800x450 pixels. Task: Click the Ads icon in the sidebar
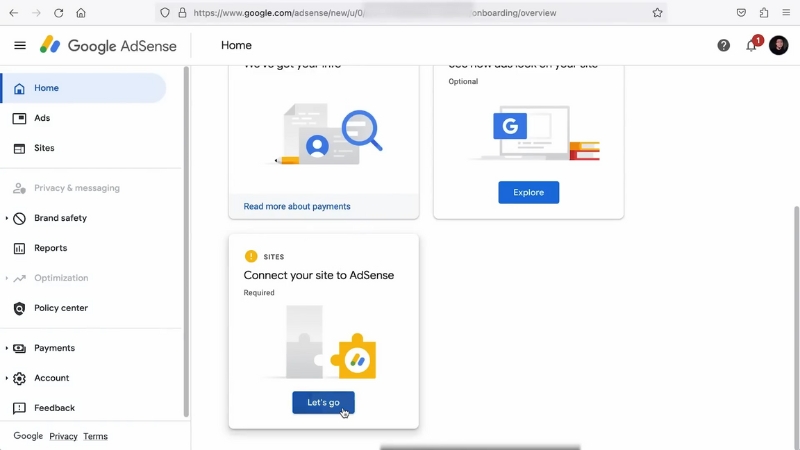[19, 118]
